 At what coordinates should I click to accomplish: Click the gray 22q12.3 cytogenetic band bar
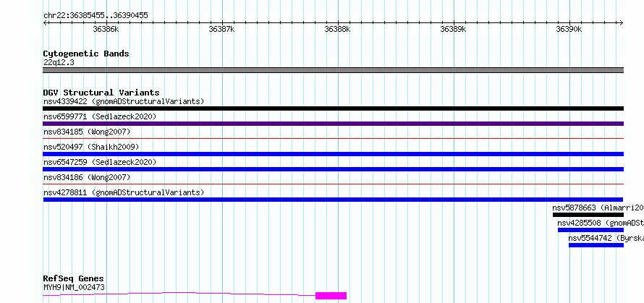(333, 70)
